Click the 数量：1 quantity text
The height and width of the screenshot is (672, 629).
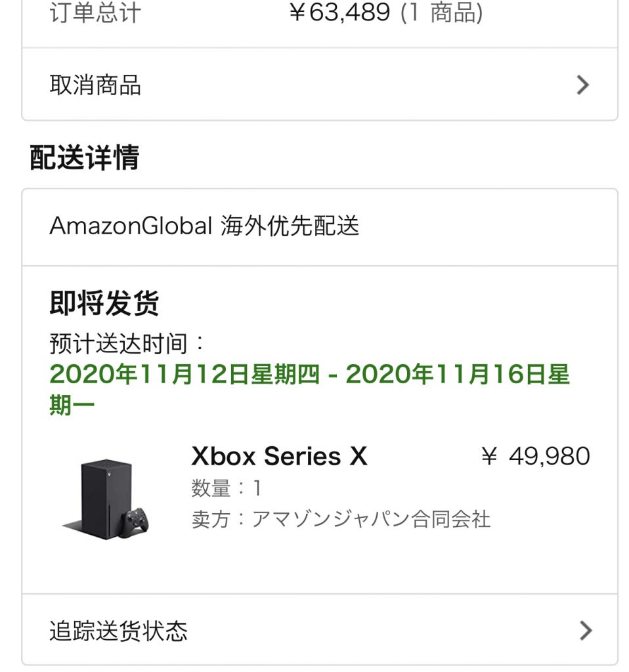tap(227, 488)
